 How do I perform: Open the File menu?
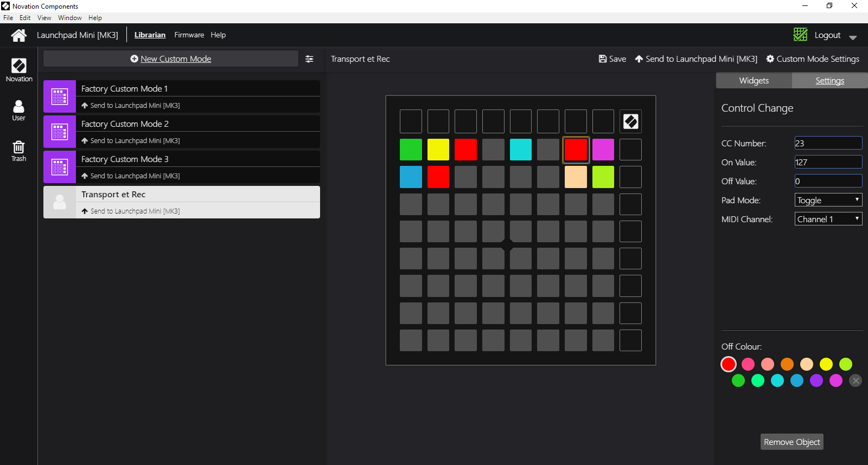coord(8,18)
